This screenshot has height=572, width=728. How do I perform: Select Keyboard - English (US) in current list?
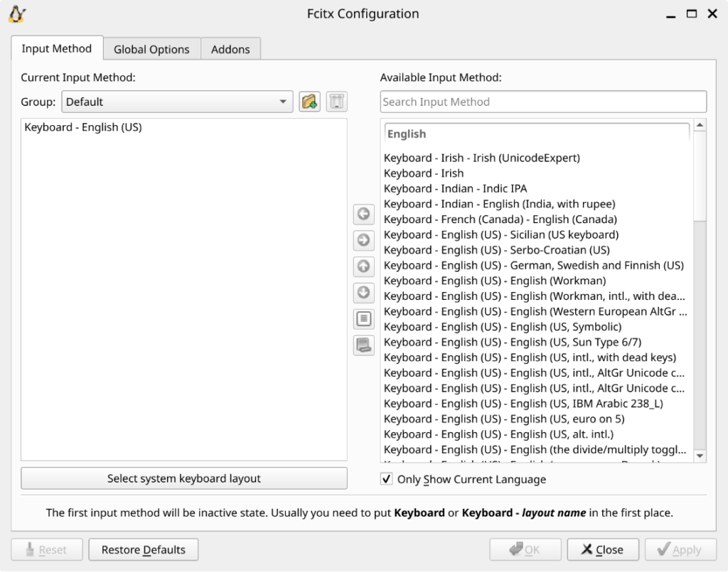(x=83, y=127)
